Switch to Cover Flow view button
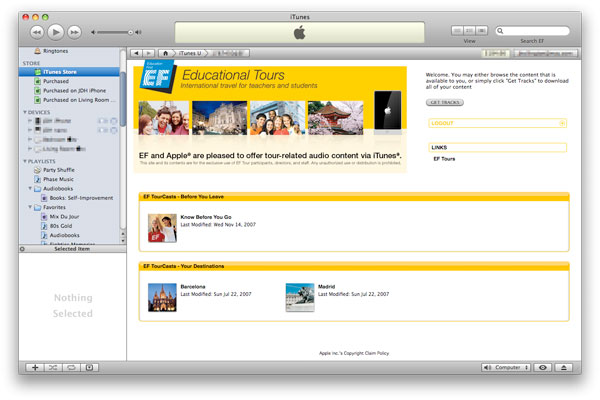Viewport: 600px width, 400px height. click(x=482, y=31)
